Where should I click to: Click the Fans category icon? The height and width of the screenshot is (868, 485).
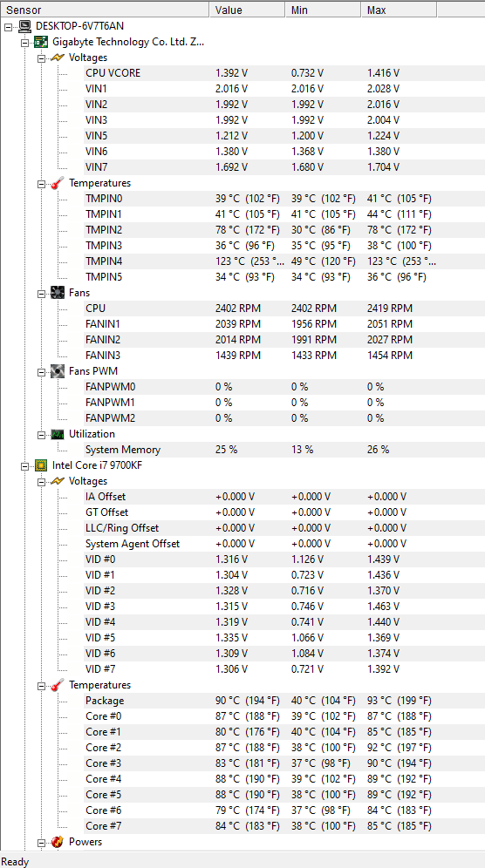pos(58,293)
